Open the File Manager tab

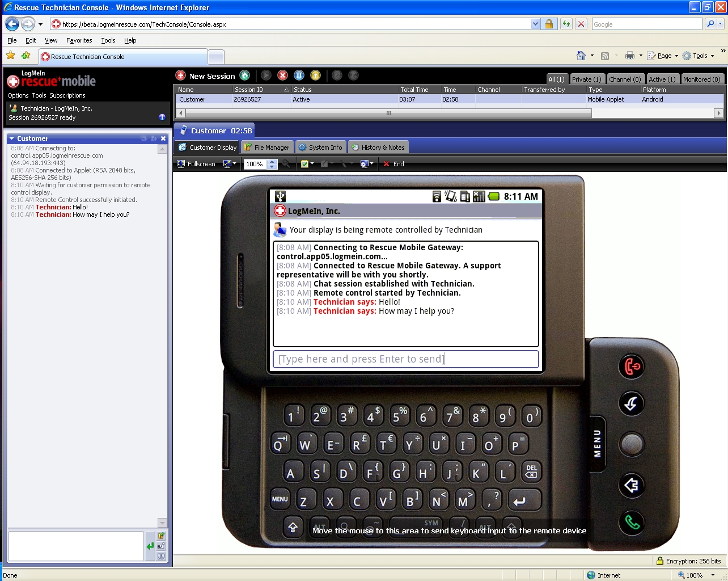tap(266, 148)
